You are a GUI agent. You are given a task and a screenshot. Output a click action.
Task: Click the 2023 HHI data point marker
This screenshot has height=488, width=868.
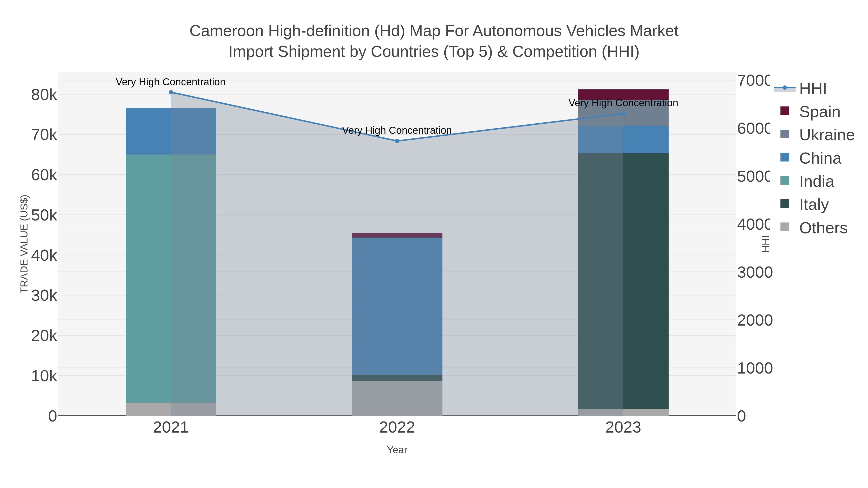623,114
